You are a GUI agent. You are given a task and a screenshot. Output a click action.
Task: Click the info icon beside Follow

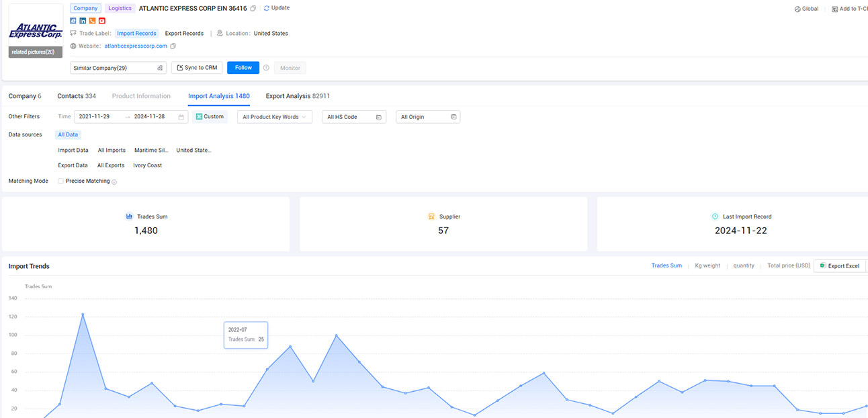[x=266, y=68]
